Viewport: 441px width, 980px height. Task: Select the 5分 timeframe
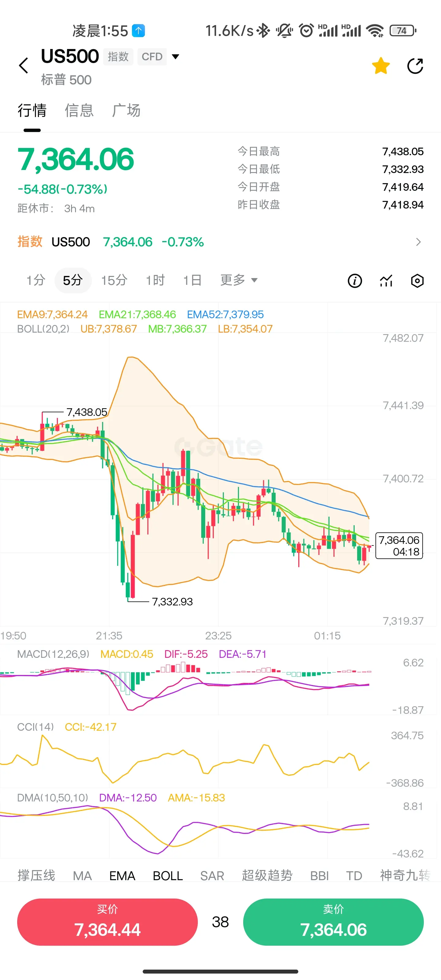(x=73, y=281)
